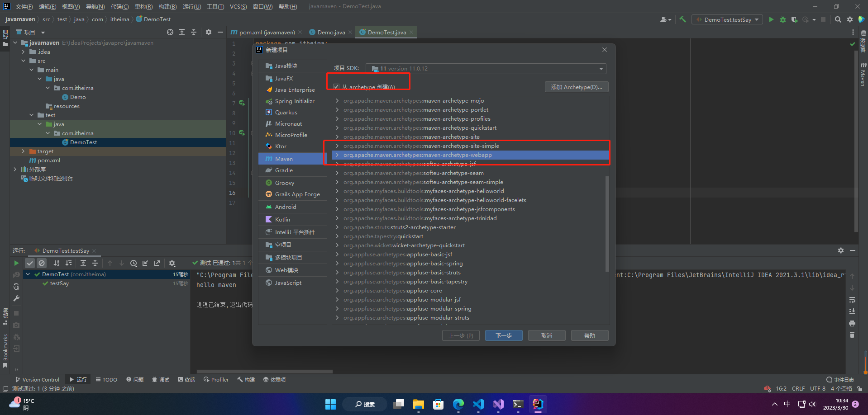Expand the .idea folder in project tree
The image size is (868, 415).
point(23,52)
